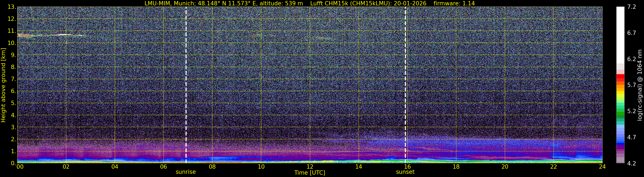Screen dimensions: 644x177
Task: Click the time tick label '22'
Action: coord(554,167)
